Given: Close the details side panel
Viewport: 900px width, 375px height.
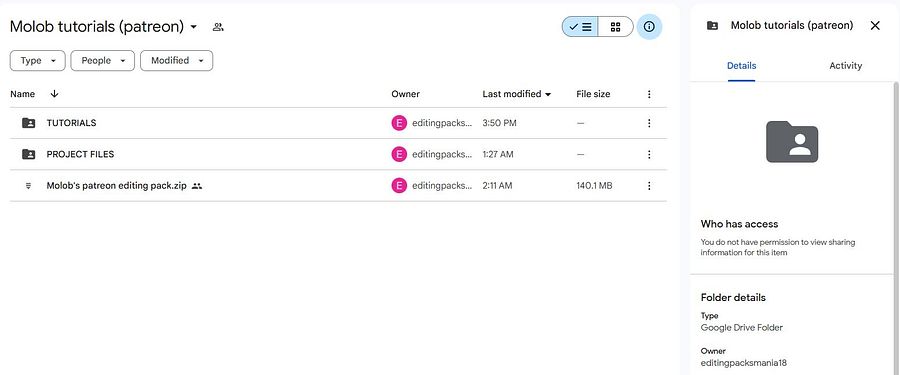Looking at the screenshot, I should tap(875, 25).
